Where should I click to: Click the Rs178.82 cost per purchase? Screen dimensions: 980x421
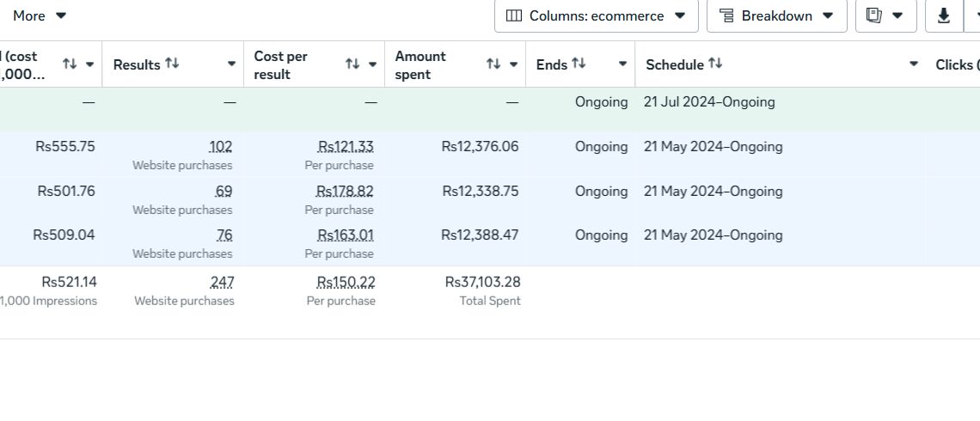(345, 191)
